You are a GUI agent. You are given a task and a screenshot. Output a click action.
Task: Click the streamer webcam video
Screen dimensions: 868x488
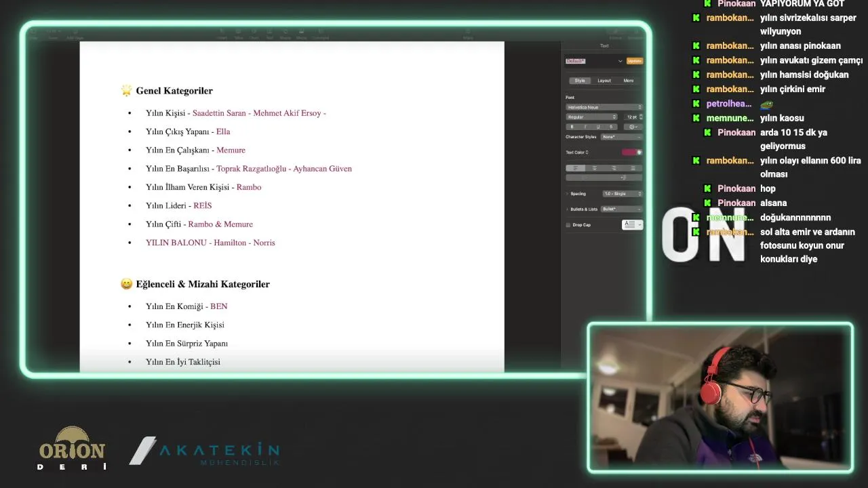(x=720, y=397)
